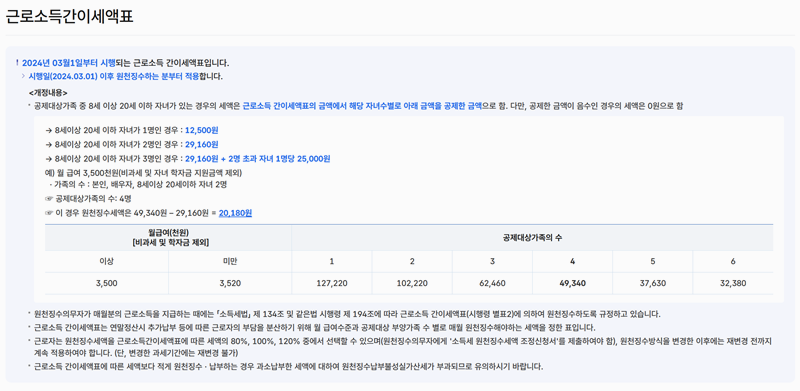The height and width of the screenshot is (391, 800).
Task: Click the 3,520 salary upper-bound cell
Action: pyautogui.click(x=230, y=283)
